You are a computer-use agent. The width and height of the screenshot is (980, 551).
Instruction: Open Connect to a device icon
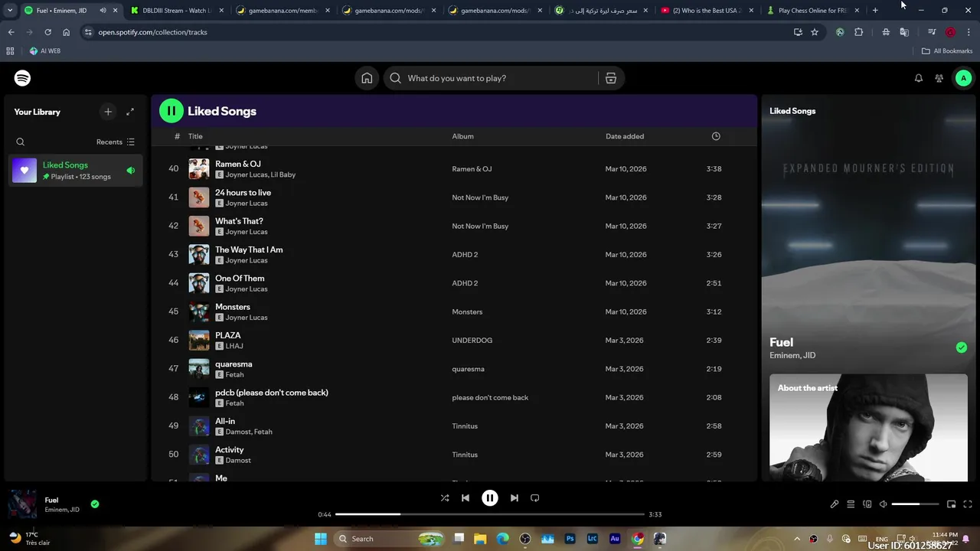[867, 504]
